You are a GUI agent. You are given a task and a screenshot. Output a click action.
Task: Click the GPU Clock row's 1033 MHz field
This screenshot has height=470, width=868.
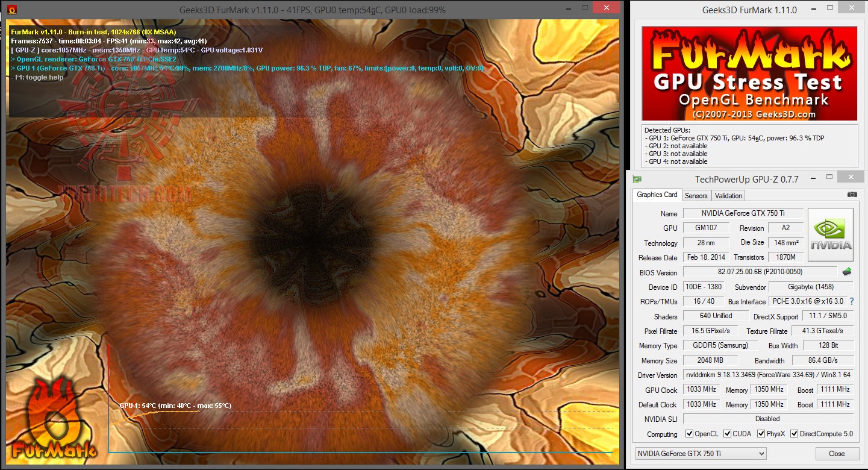[701, 390]
